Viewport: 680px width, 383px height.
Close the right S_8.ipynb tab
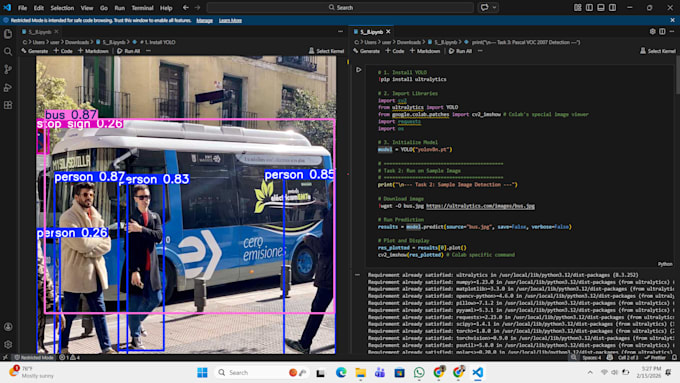pyautogui.click(x=388, y=32)
